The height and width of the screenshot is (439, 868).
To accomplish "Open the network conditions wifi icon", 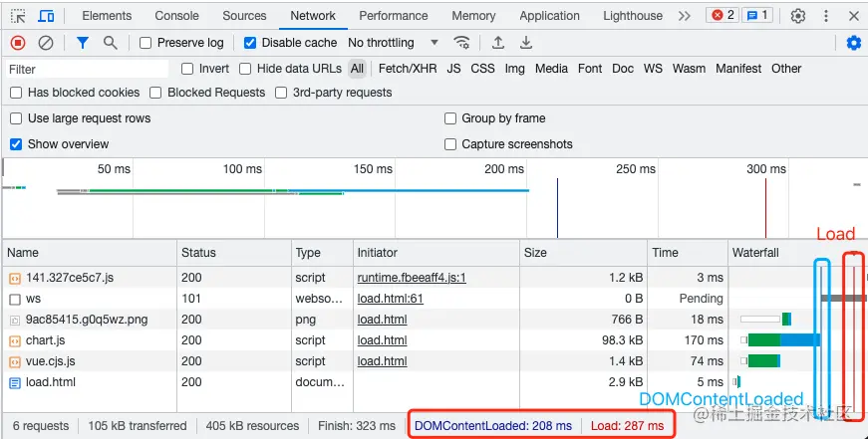I will tap(461, 43).
